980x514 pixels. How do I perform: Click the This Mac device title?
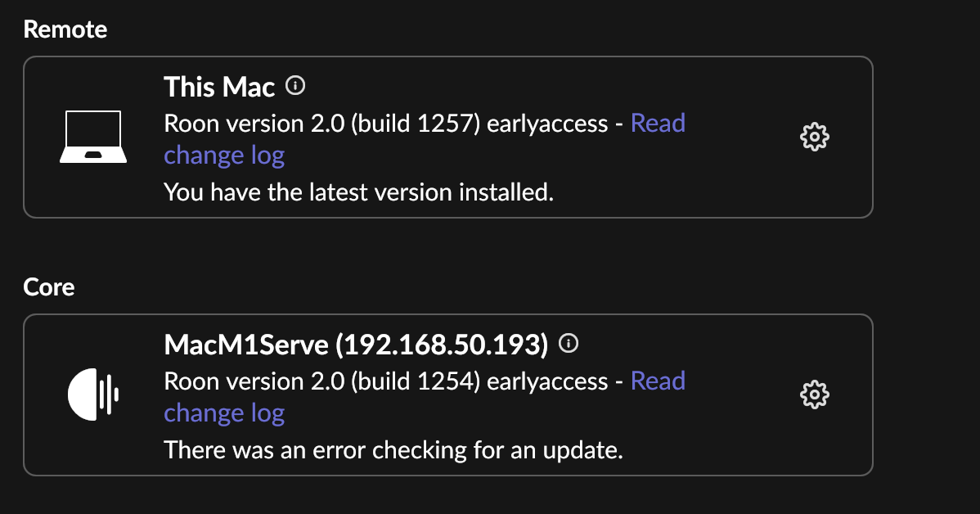click(219, 87)
